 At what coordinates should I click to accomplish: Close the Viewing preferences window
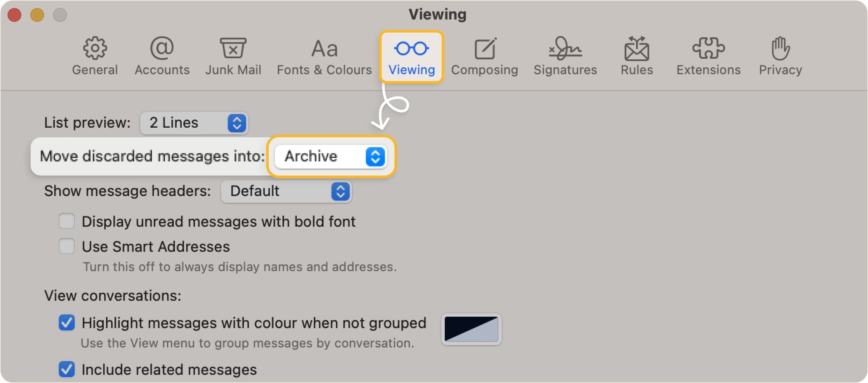[14, 15]
